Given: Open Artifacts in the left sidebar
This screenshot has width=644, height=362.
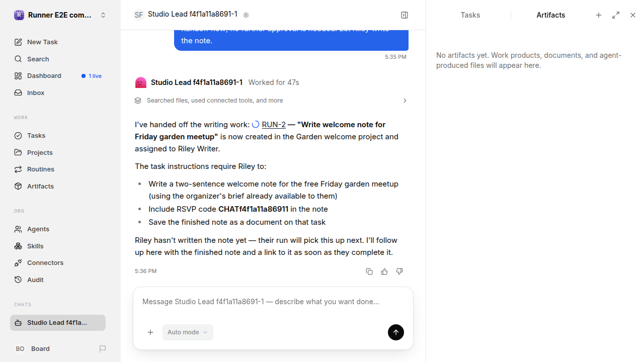Looking at the screenshot, I should click(58, 187).
